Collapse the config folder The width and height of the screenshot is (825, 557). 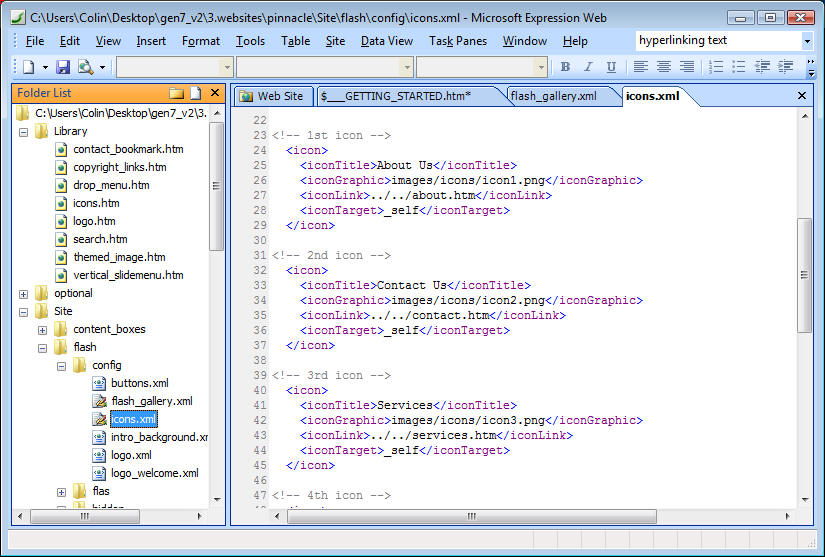click(x=61, y=366)
